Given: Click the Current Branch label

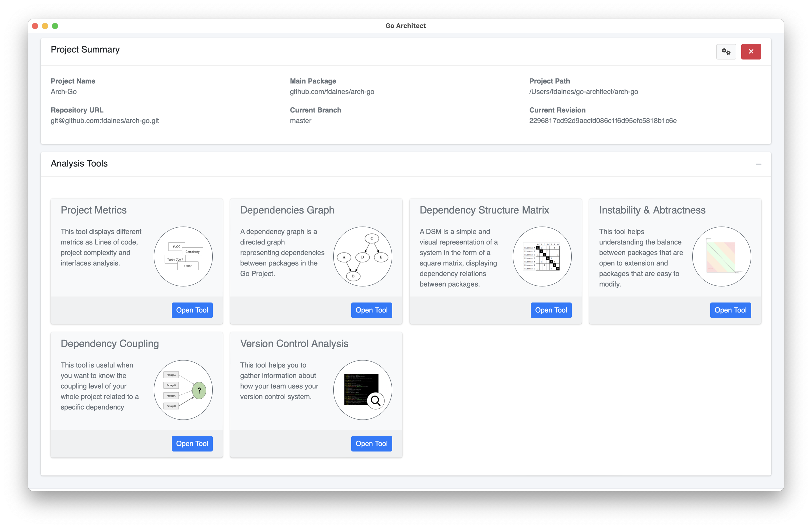Looking at the screenshot, I should coord(315,110).
